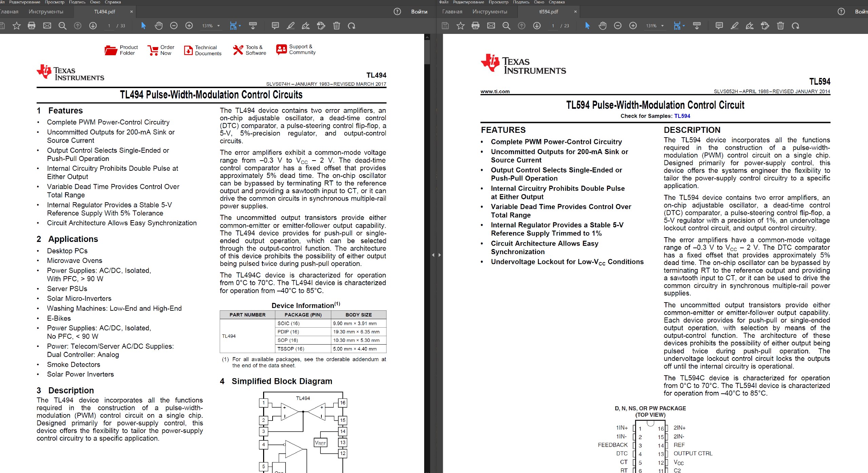Open Просмотр menu in TL494 window
The width and height of the screenshot is (868, 473).
point(55,2)
